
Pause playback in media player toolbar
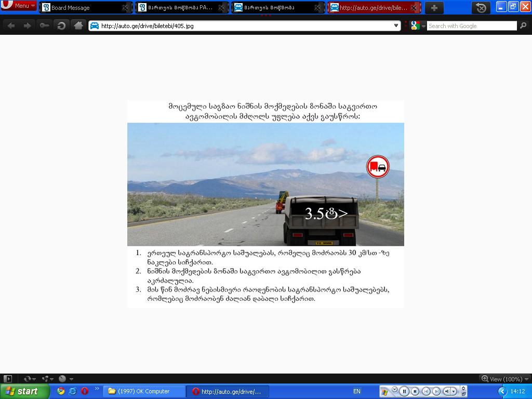(404, 392)
